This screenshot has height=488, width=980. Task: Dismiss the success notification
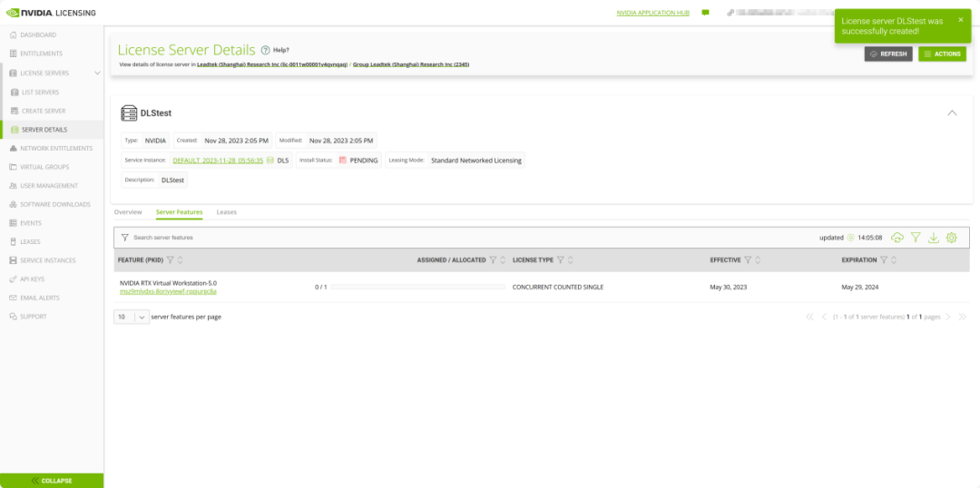click(961, 19)
